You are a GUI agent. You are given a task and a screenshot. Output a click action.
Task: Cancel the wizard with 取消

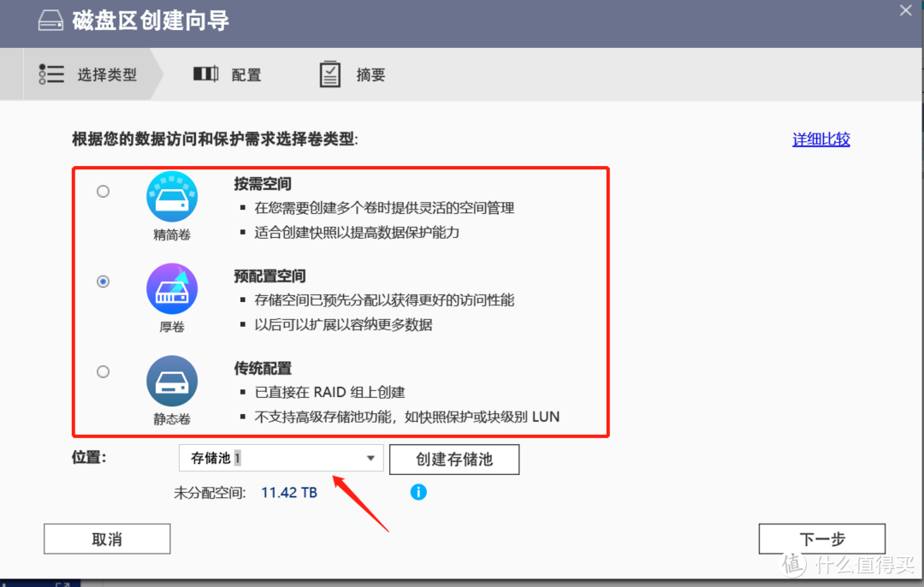tap(107, 539)
